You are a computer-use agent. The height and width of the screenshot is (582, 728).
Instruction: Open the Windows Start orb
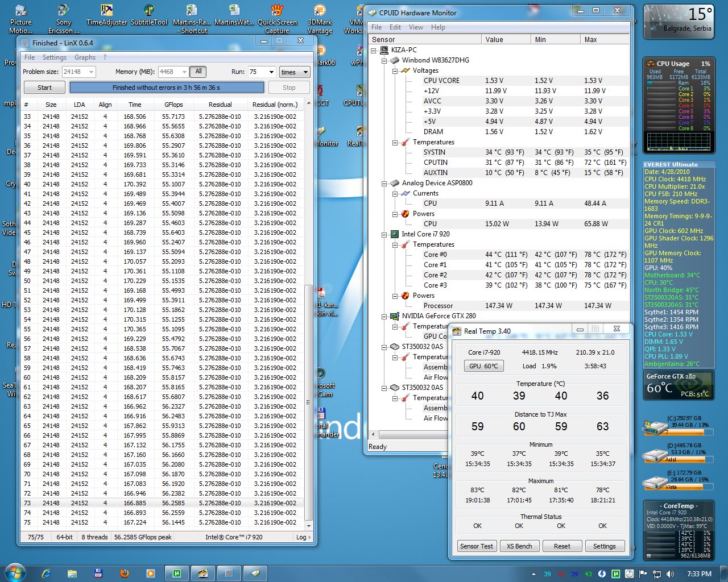click(15, 573)
